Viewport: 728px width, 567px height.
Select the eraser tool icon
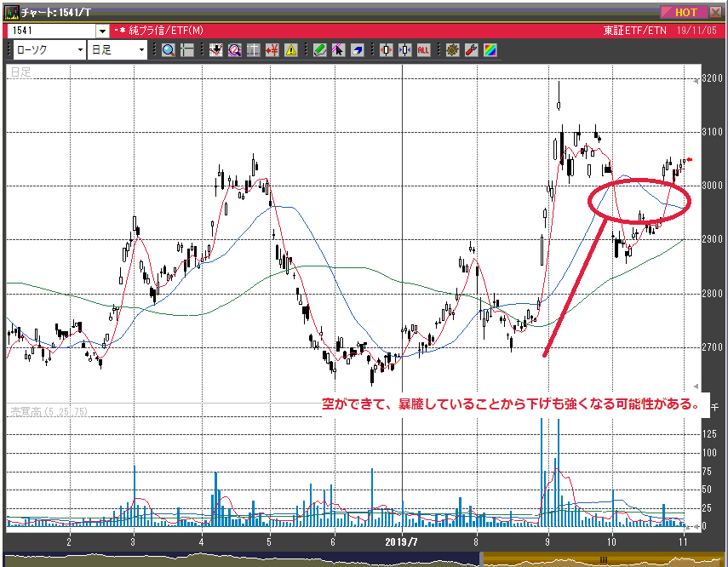357,49
